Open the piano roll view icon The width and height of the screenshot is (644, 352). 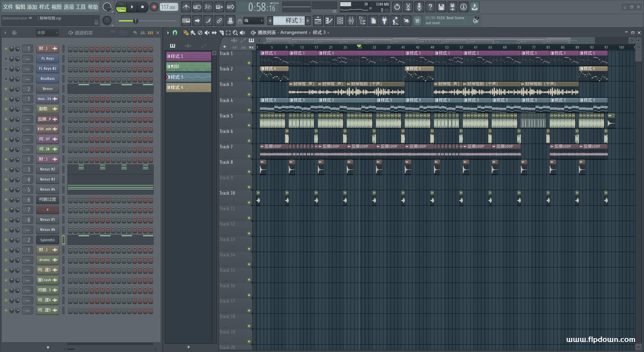click(329, 21)
